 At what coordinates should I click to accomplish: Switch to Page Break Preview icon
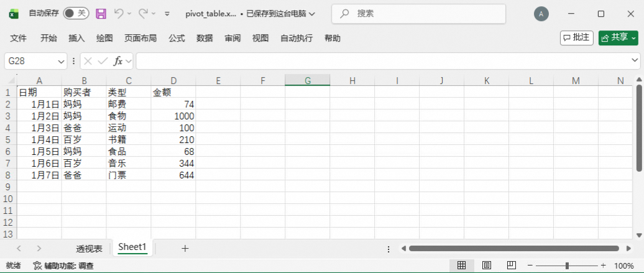[512, 266]
